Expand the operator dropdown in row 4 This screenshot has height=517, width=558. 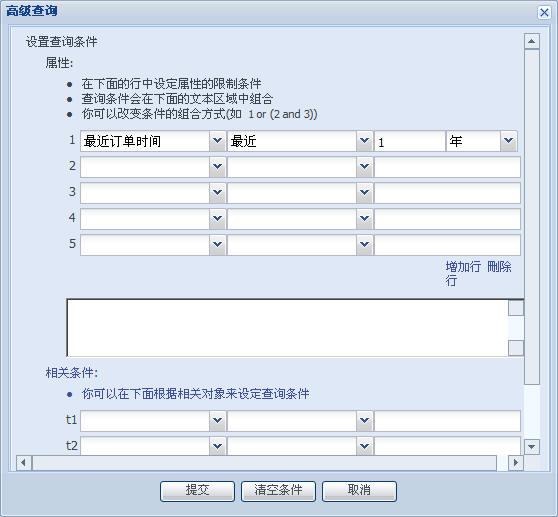364,219
